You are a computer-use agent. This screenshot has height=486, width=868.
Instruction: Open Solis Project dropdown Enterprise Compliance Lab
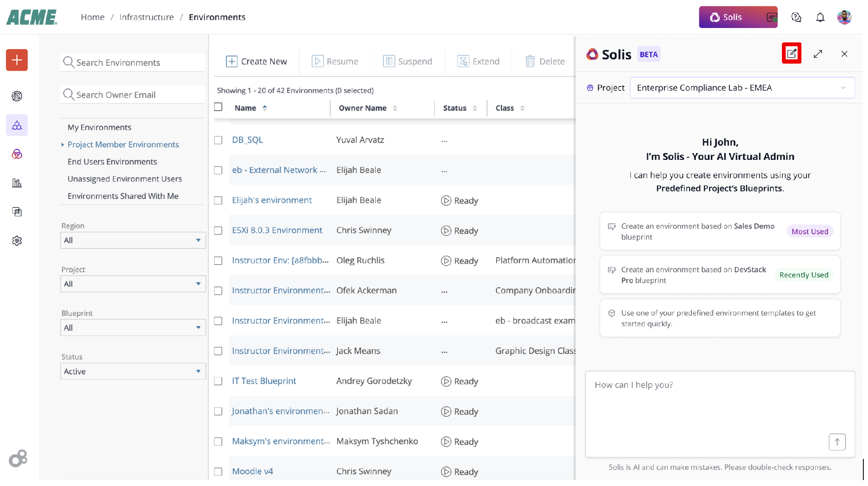[742, 88]
